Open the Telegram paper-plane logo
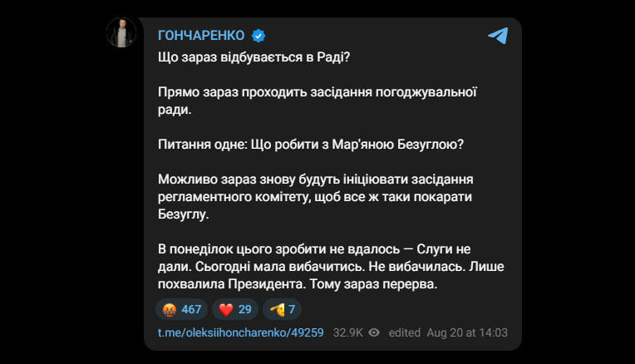The image size is (635, 364). click(497, 35)
